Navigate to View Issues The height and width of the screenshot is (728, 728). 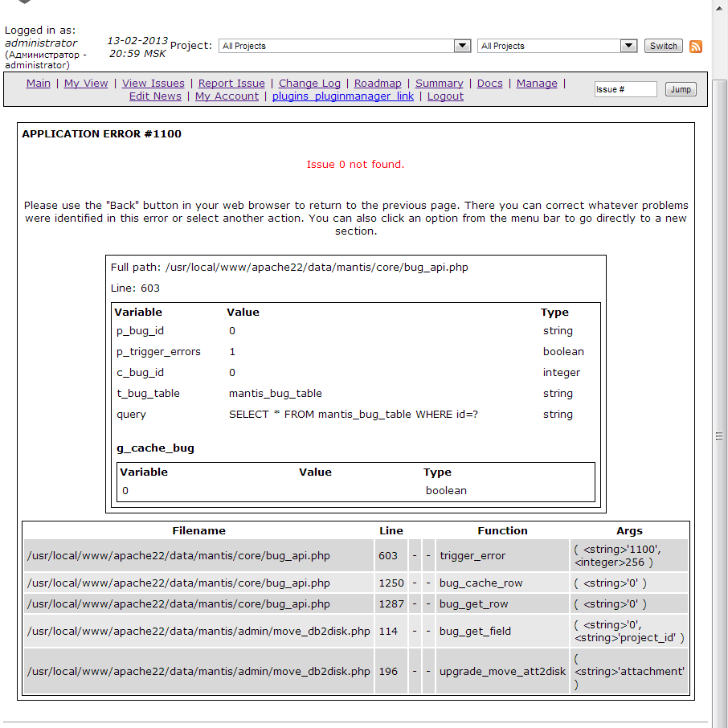(153, 84)
